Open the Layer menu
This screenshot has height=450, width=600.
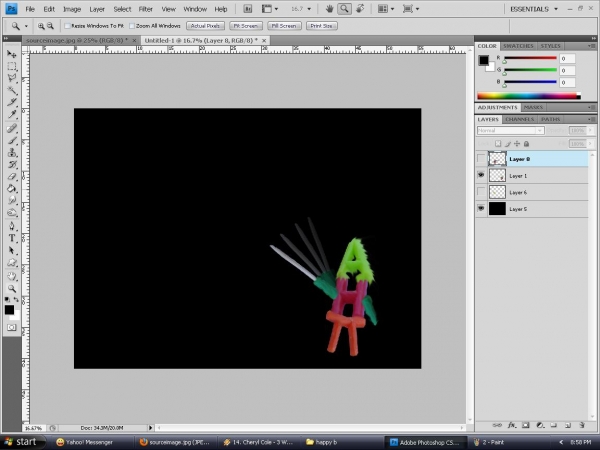pos(97,9)
